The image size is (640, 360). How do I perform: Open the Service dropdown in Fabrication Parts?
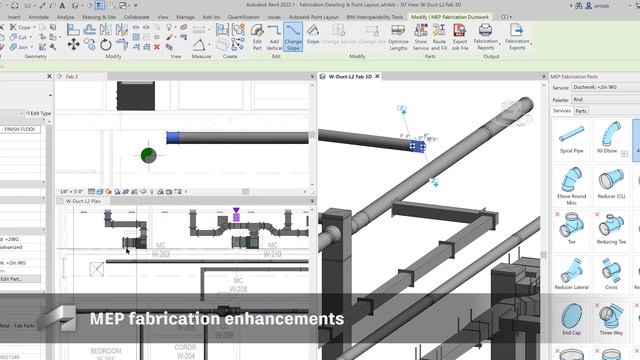pos(606,87)
